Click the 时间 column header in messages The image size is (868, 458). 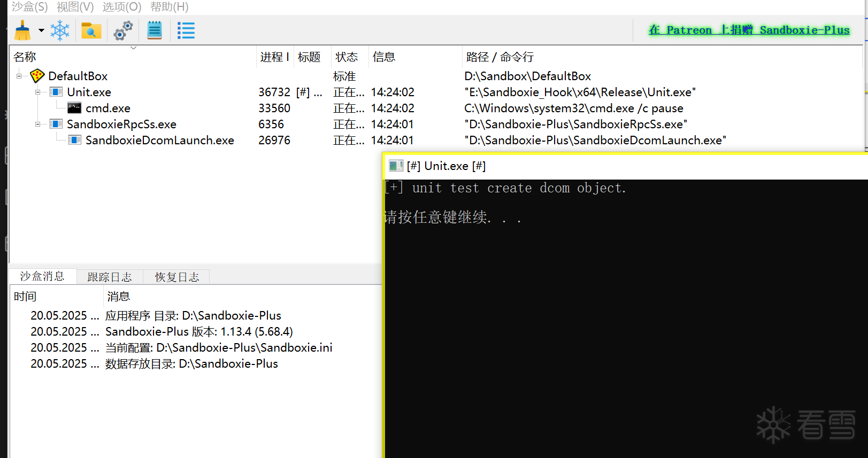[56, 296]
